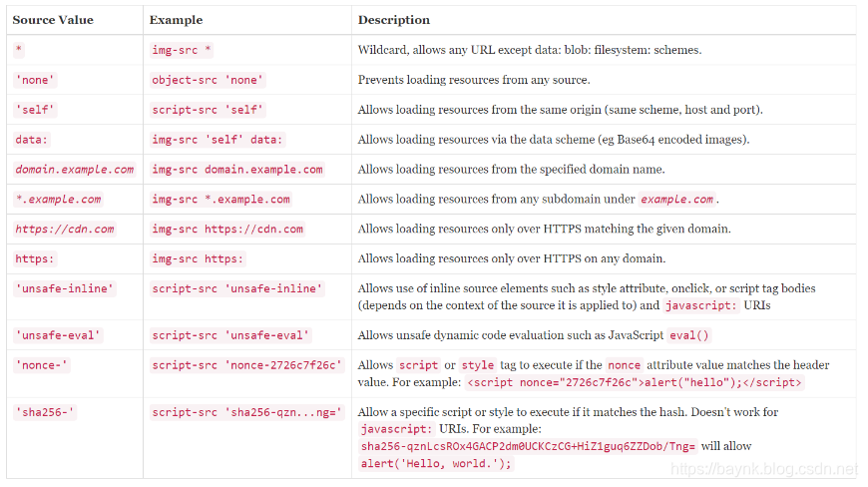The width and height of the screenshot is (868, 487).
Task: Select the "script-src 'sha256-qzn...ng='" example
Action: click(246, 412)
